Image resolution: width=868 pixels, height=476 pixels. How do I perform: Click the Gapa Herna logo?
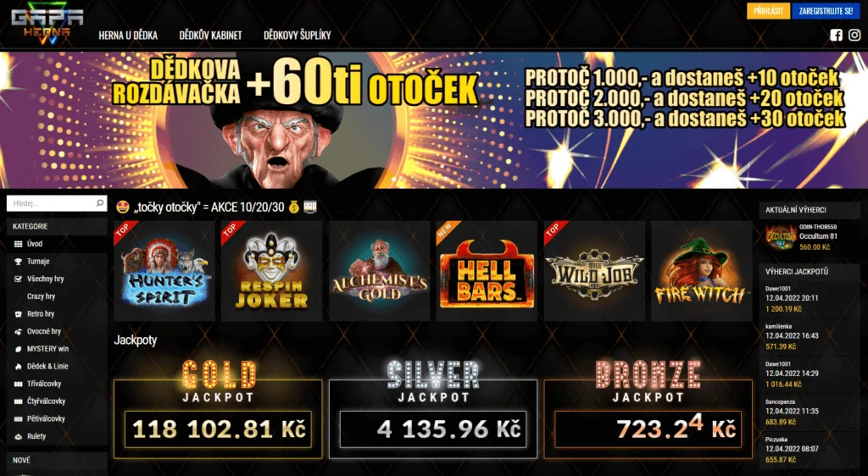tap(47, 25)
